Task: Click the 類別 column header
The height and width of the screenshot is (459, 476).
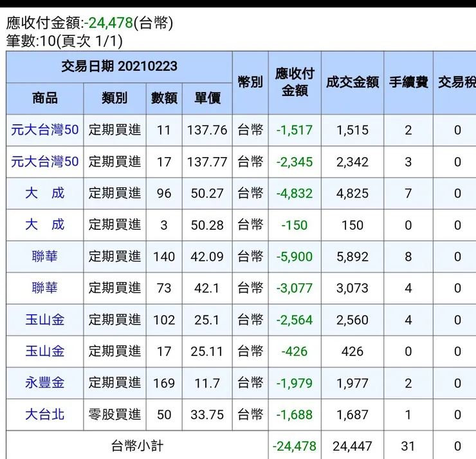Action: pos(114,98)
